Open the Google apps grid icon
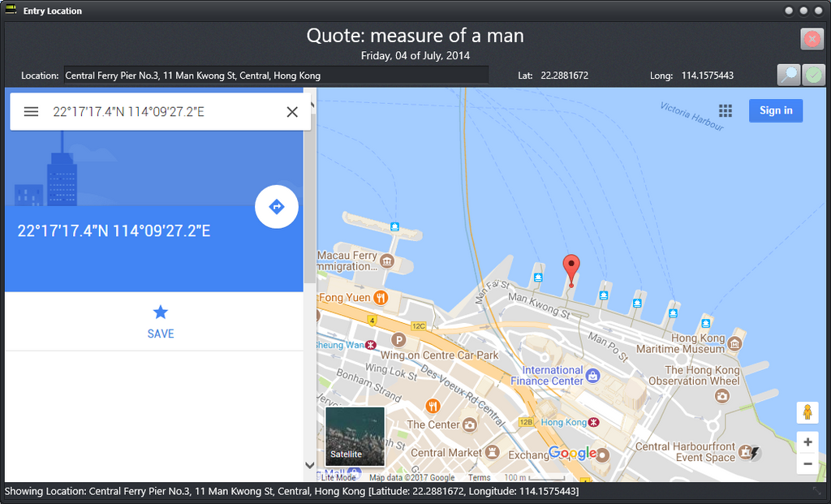 [726, 110]
